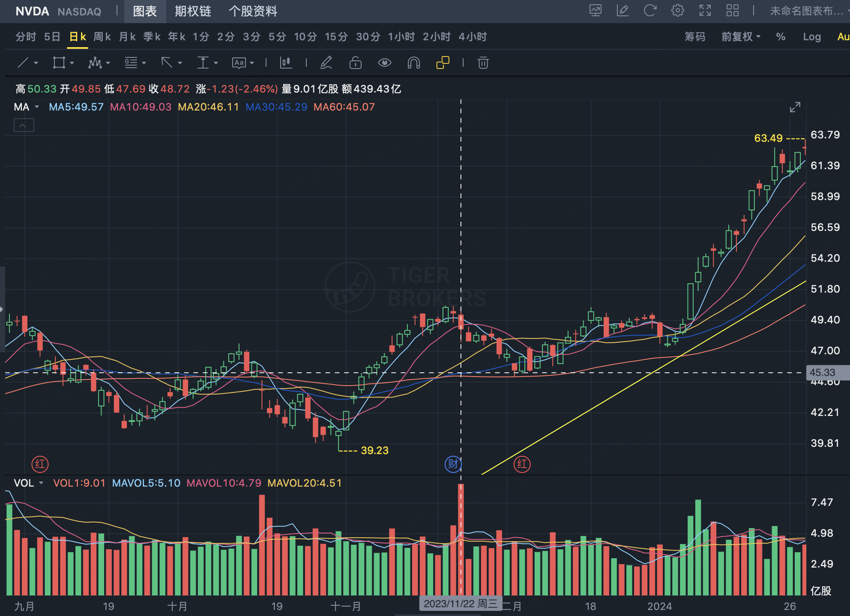Open chart settings gear icon
850x616 pixels.
point(677,11)
